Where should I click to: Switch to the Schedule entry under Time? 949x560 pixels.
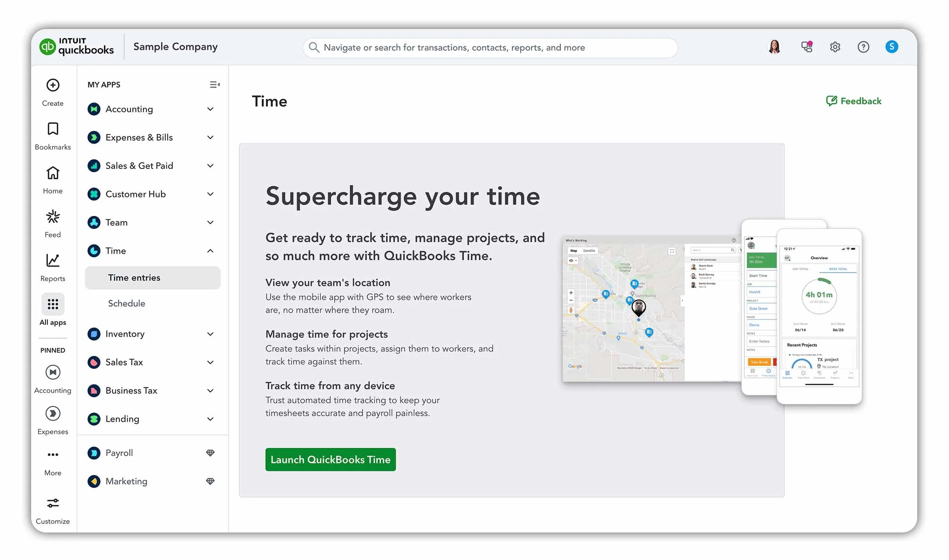coord(126,303)
